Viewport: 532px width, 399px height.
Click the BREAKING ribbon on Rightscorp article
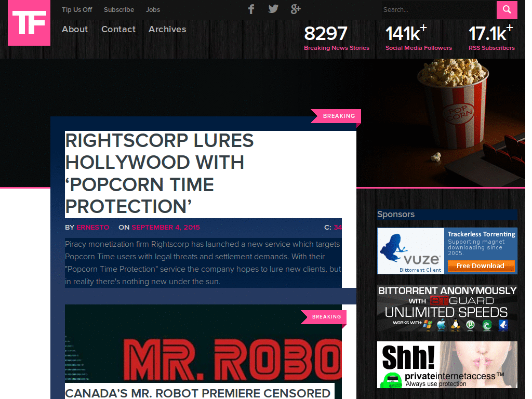pos(336,116)
